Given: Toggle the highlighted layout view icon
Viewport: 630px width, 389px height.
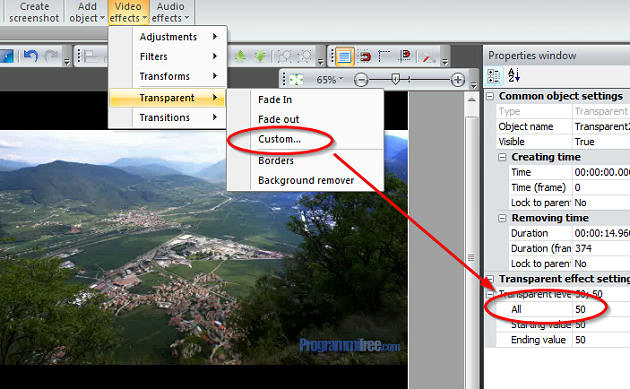Looking at the screenshot, I should coord(344,56).
